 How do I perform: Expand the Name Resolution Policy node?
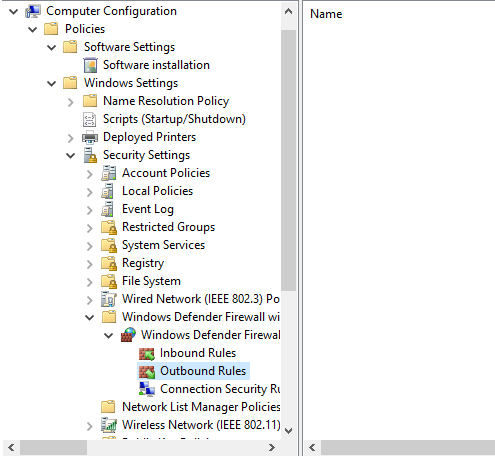[x=70, y=102]
